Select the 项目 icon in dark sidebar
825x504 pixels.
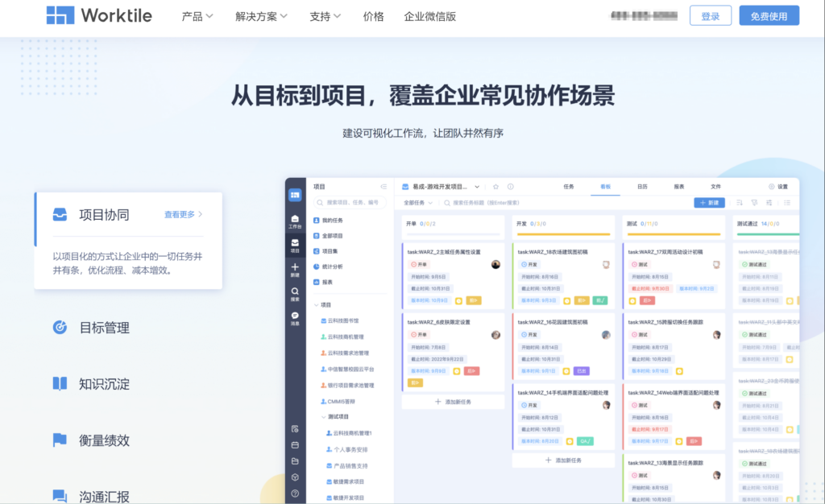pos(295,246)
